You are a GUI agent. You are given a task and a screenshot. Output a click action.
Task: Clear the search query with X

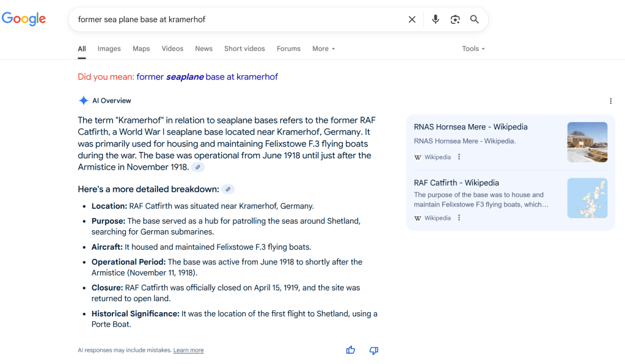point(412,20)
